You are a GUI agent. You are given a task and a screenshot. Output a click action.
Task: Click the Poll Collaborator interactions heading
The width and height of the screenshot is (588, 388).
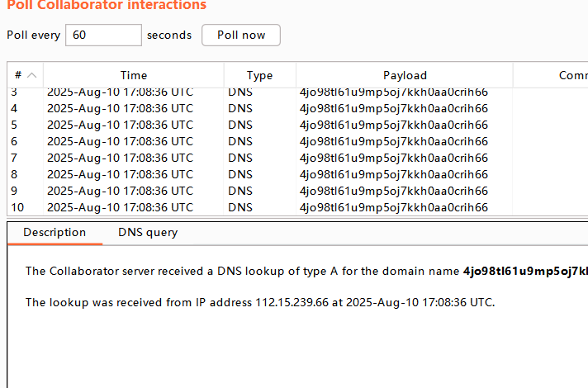click(x=107, y=6)
